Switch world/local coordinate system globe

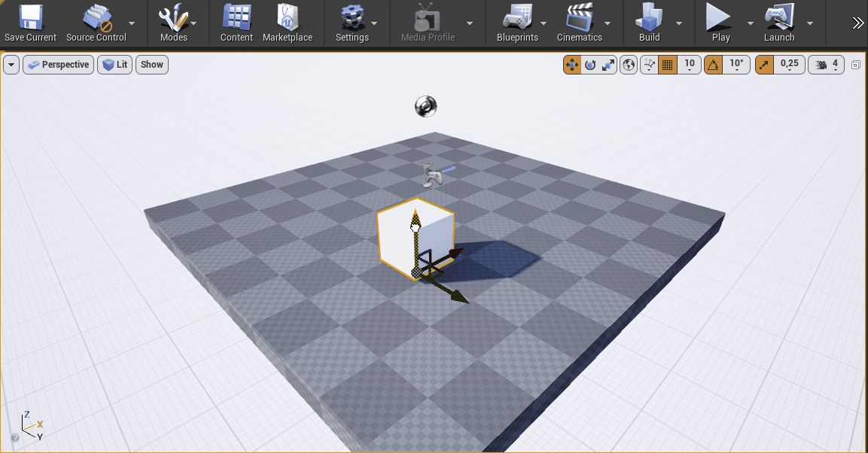(629, 65)
